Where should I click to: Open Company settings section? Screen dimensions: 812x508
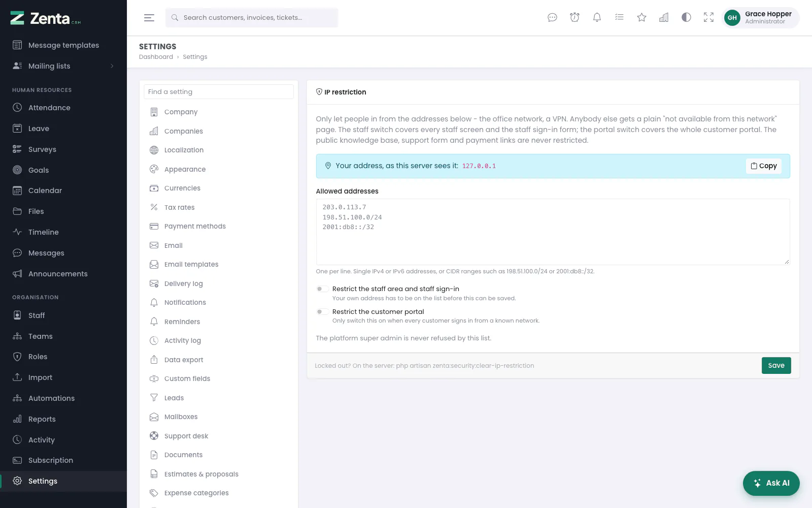(x=219, y=112)
